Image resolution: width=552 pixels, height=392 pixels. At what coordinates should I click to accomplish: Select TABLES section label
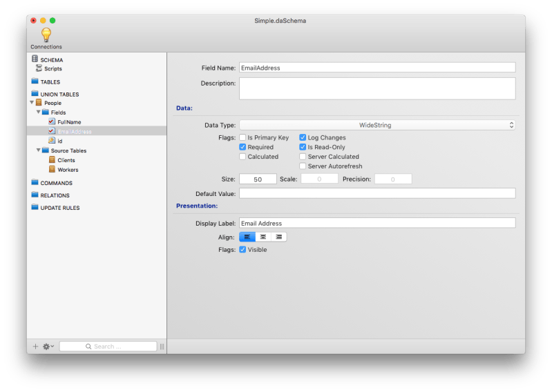[50, 82]
